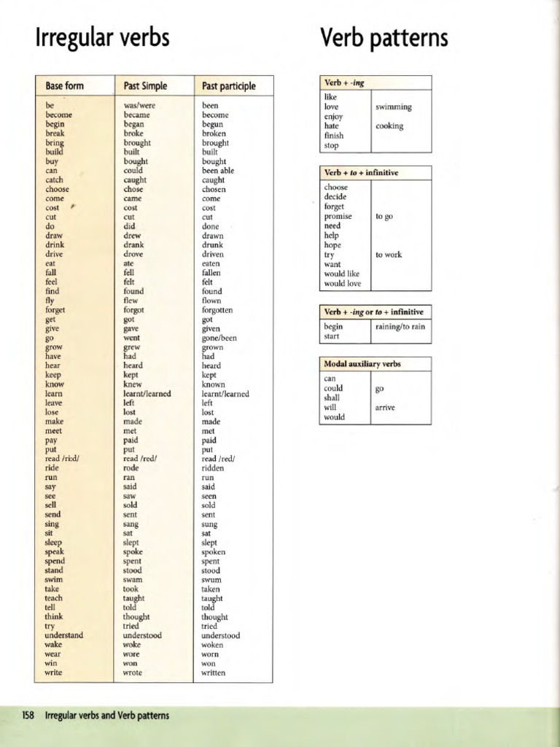The height and width of the screenshot is (747, 560).
Task: Click the word "drove"
Action: point(133,254)
